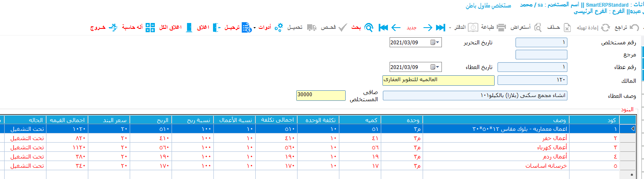
Task: Click the exit (خروج) icon
Action: (x=113, y=28)
